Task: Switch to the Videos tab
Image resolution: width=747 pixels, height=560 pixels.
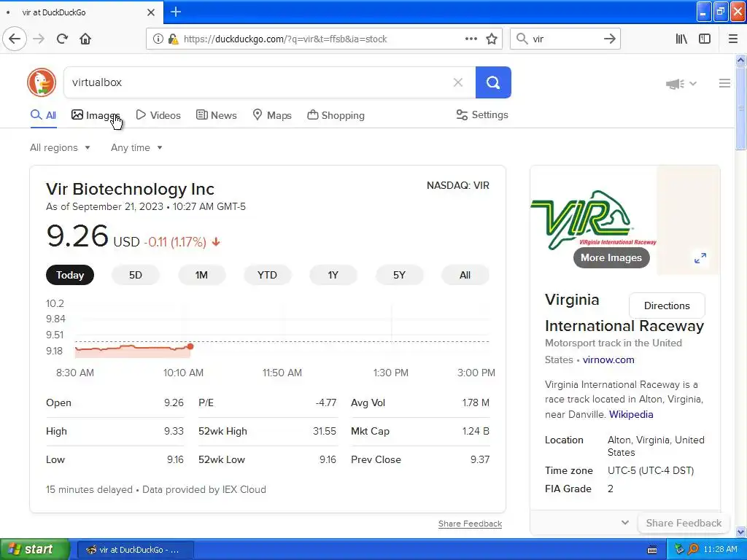Action: pos(158,115)
